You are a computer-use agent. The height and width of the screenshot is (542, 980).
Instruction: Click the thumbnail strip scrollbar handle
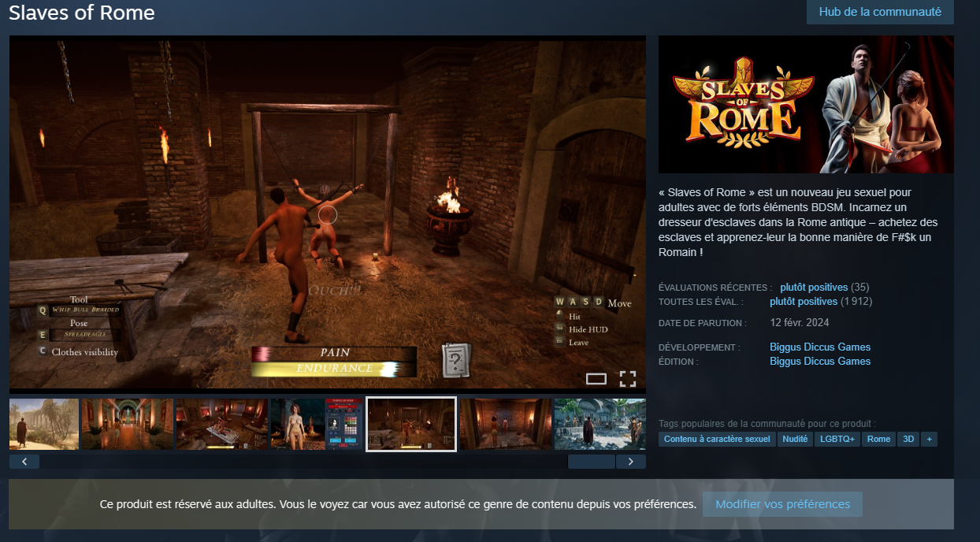[x=591, y=462]
